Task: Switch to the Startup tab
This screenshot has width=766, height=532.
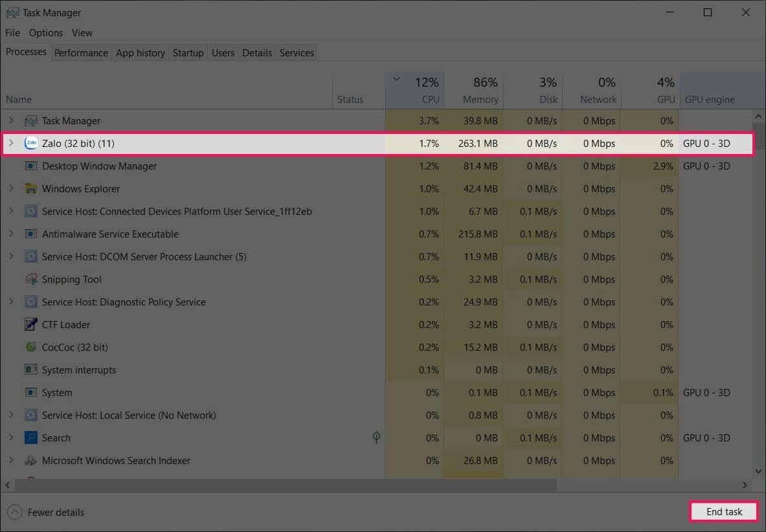Action: 188,52
